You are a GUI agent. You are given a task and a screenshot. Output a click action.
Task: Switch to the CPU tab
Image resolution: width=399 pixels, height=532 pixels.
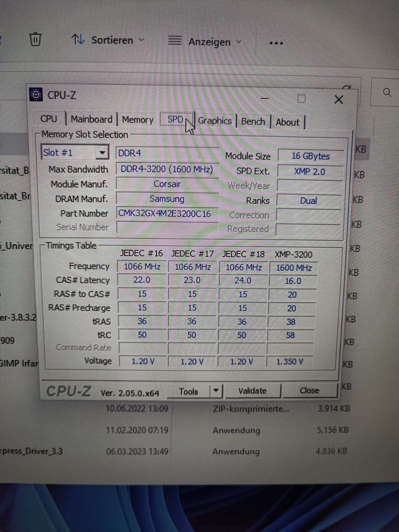[49, 119]
